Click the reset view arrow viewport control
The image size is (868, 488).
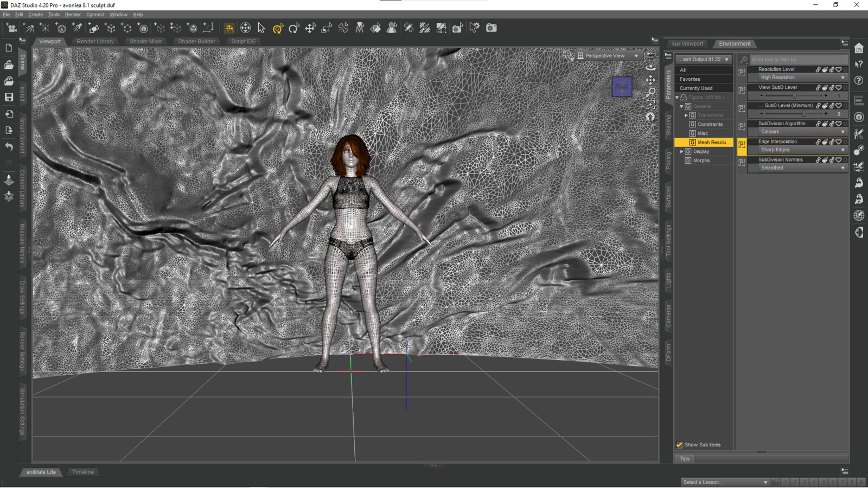click(x=650, y=117)
